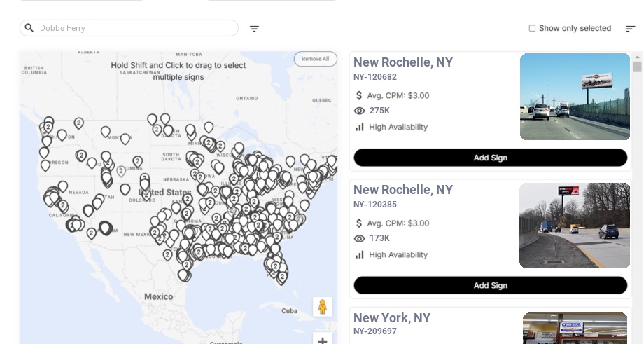
Task: Add Sign for listing NY-120682
Action: 490,158
